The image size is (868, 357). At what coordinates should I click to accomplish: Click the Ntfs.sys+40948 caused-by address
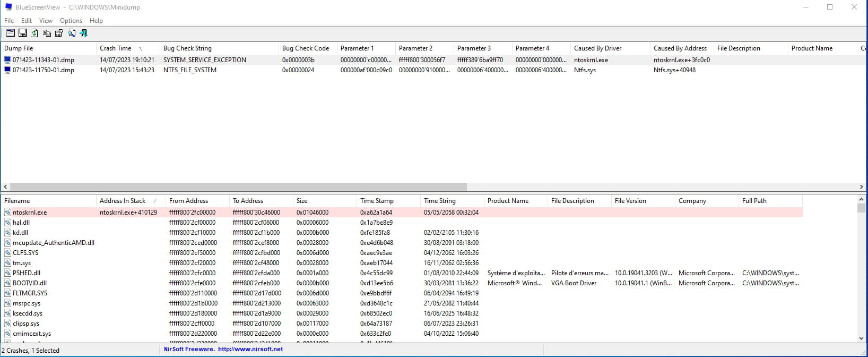coord(674,70)
